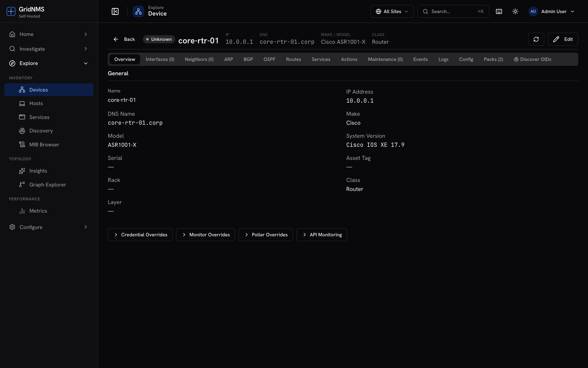Viewport: 588px width, 368px height.
Task: Open Metrics under Performance
Action: pos(49,211)
